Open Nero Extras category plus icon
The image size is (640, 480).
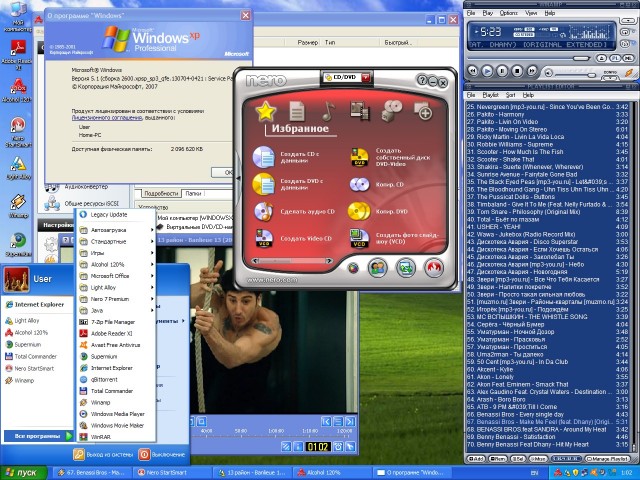click(423, 111)
